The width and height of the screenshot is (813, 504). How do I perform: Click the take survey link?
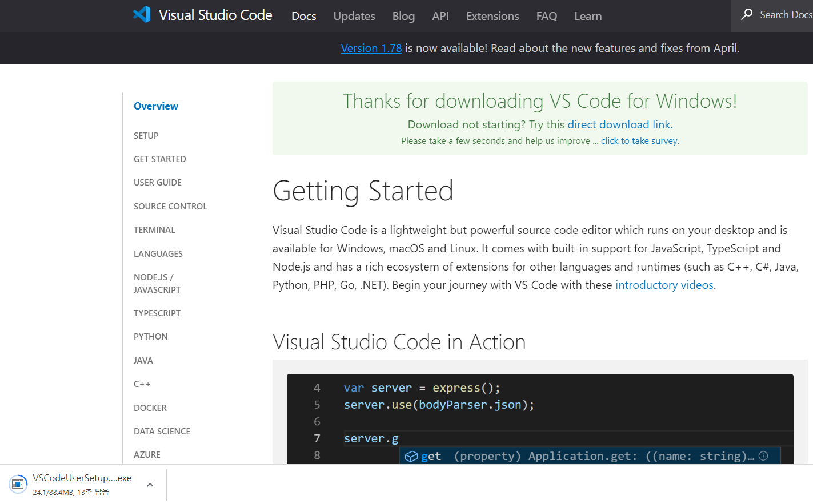click(639, 140)
